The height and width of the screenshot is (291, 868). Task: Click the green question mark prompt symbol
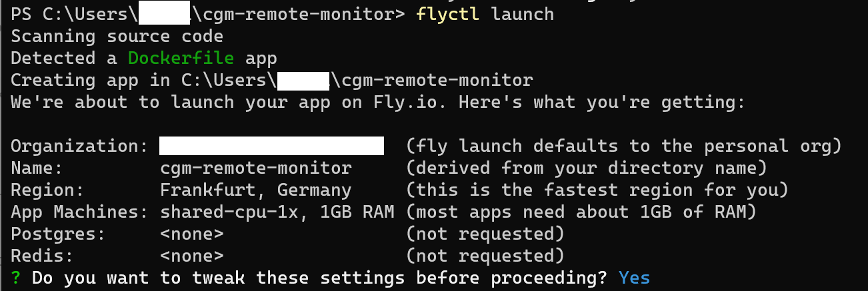(x=16, y=277)
